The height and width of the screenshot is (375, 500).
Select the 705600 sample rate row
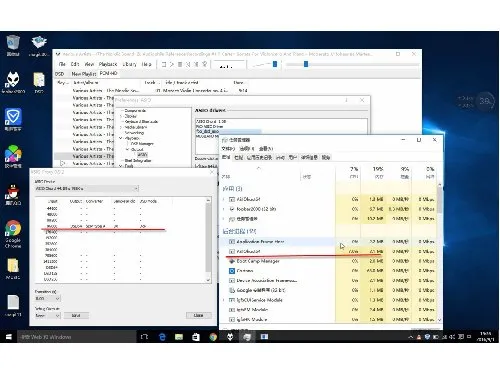point(120,255)
